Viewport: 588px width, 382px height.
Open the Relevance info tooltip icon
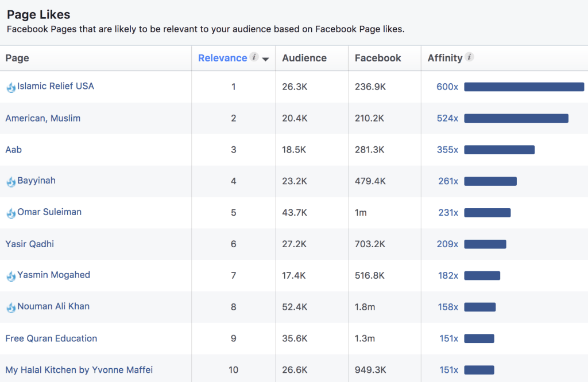(254, 57)
